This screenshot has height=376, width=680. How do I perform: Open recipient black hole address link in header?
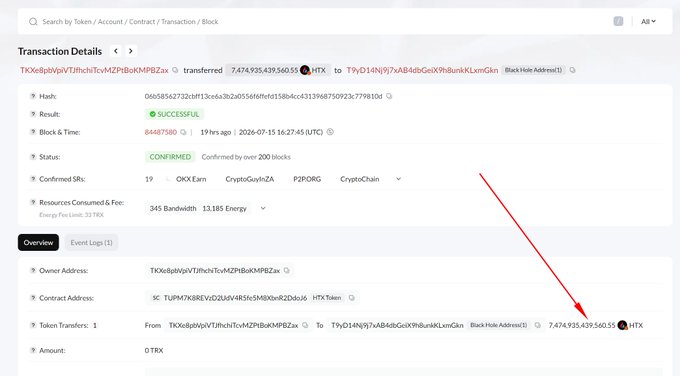(422, 70)
